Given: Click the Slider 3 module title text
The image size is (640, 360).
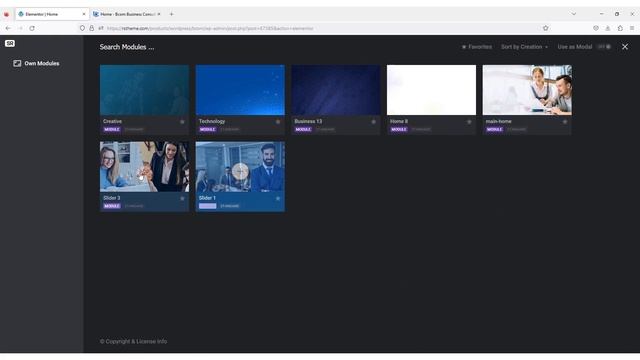Looking at the screenshot, I should (112, 198).
